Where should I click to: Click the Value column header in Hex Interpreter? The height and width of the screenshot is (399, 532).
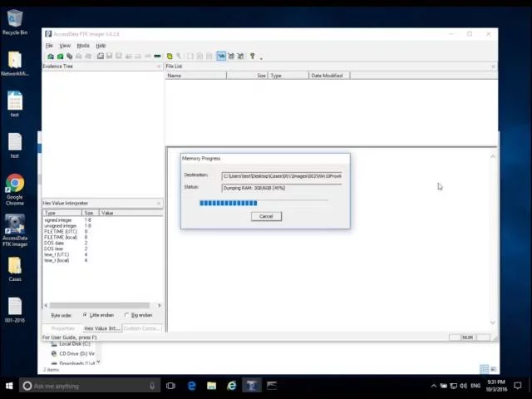point(131,213)
